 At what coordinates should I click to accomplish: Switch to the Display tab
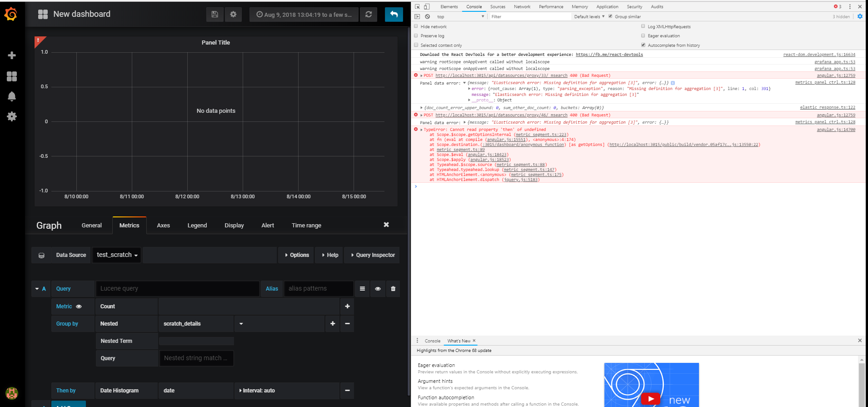click(x=234, y=226)
